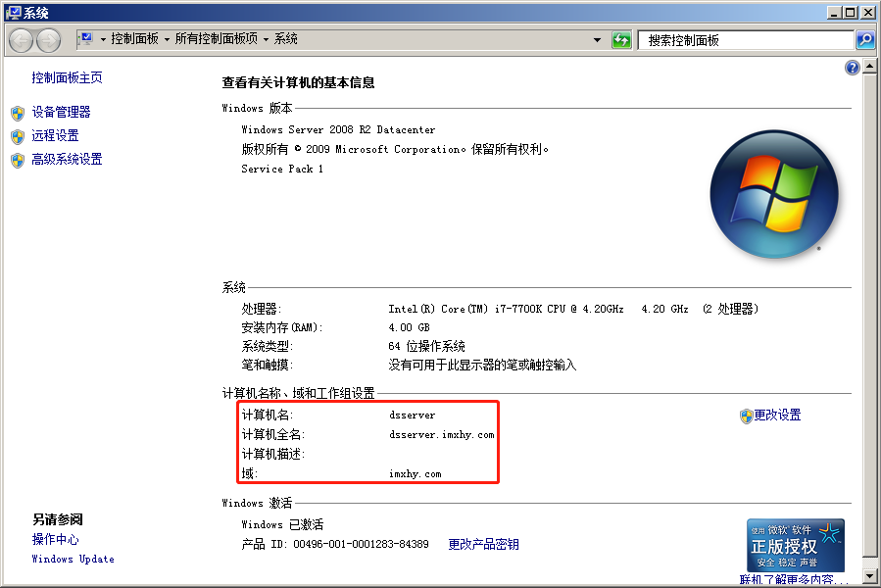The height and width of the screenshot is (588, 881).
Task: Click the genuine Microsoft software badge
Action: point(795,545)
